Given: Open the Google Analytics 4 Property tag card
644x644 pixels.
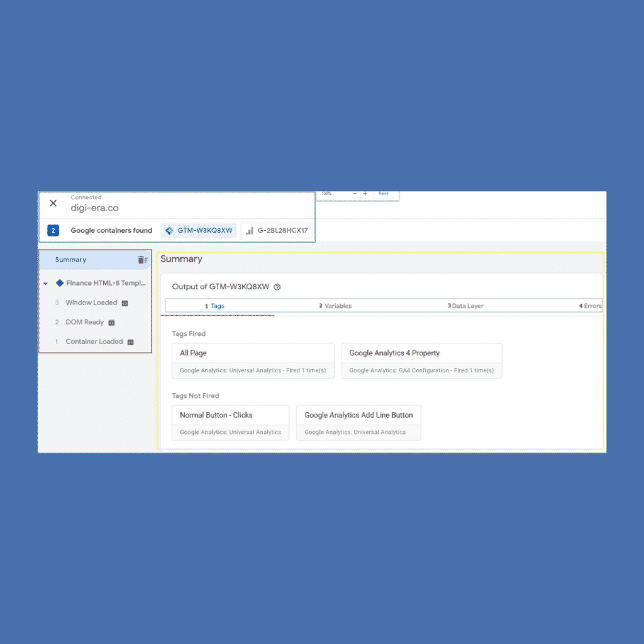Looking at the screenshot, I should (421, 361).
